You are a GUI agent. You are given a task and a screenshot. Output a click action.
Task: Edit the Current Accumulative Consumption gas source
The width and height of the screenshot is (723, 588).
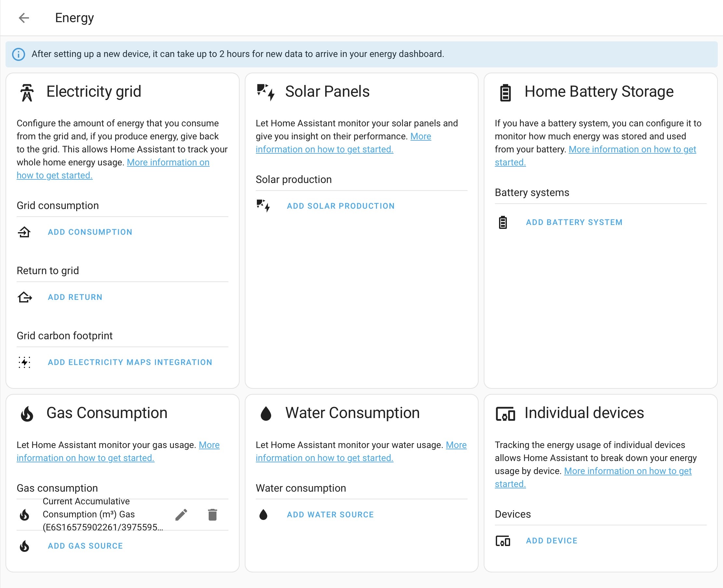[x=181, y=514]
